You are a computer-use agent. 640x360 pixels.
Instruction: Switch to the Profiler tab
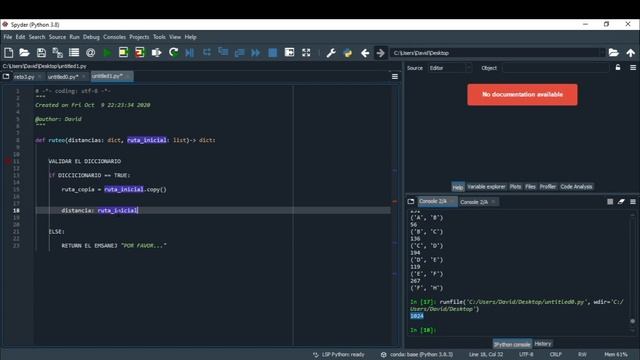click(548, 187)
